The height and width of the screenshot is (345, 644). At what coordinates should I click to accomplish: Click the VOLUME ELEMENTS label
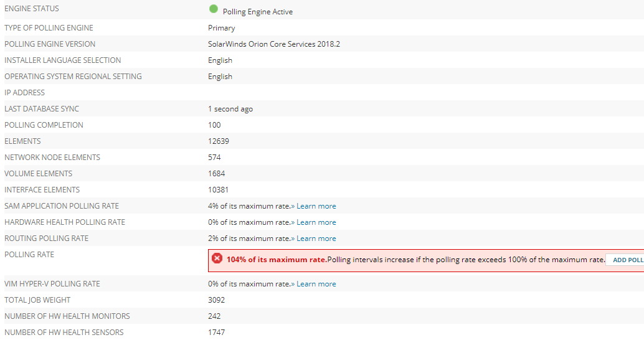pos(38,174)
